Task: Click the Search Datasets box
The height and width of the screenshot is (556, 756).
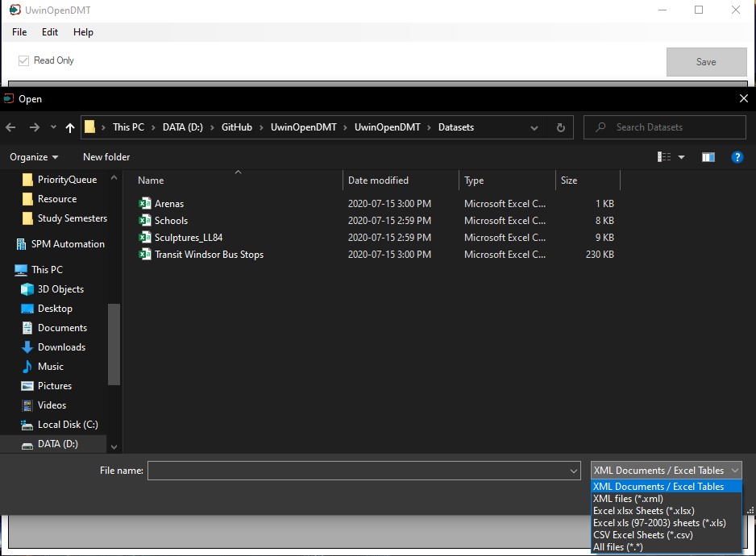Action: click(664, 127)
